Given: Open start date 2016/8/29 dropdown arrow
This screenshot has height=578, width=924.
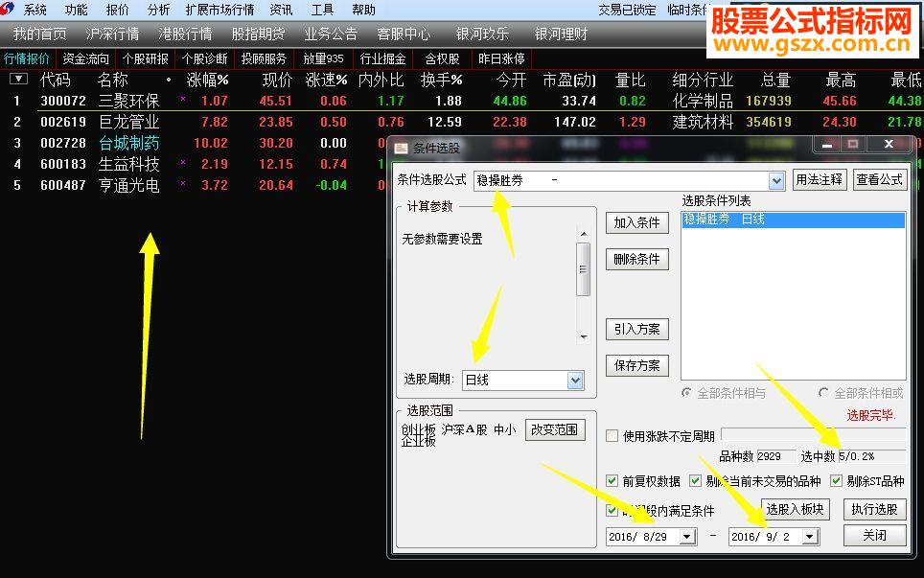Looking at the screenshot, I should tap(686, 537).
